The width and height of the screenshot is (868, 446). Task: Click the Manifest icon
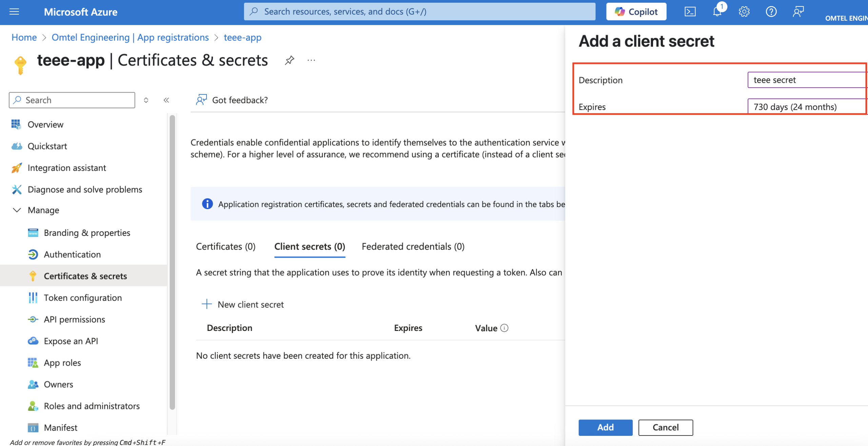coord(33,428)
